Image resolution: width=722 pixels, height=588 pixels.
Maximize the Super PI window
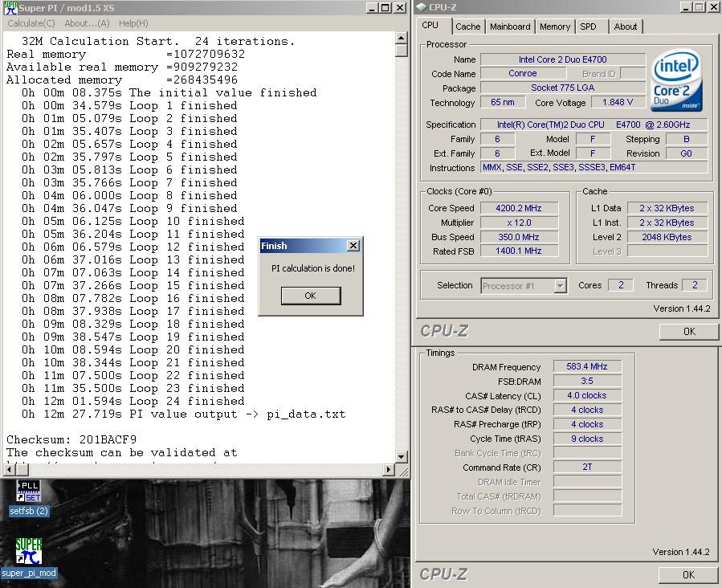click(x=385, y=8)
